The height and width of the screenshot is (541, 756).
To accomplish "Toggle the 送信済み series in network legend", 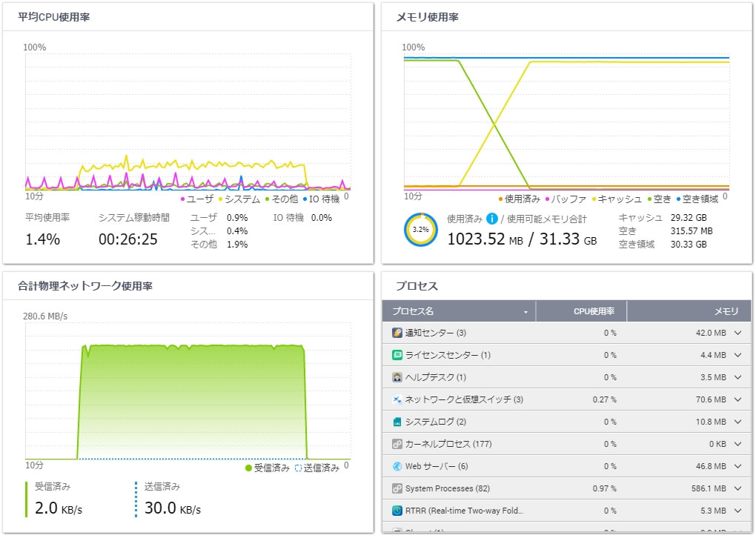I will 316,468.
